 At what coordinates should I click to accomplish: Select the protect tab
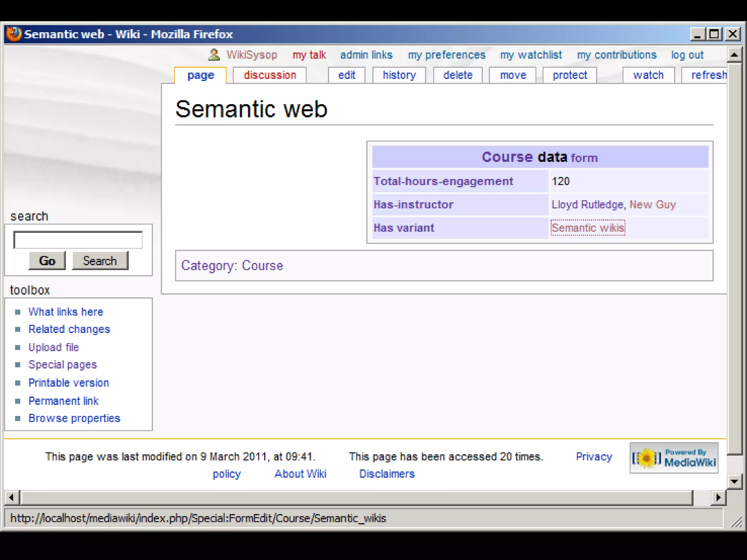(x=570, y=75)
